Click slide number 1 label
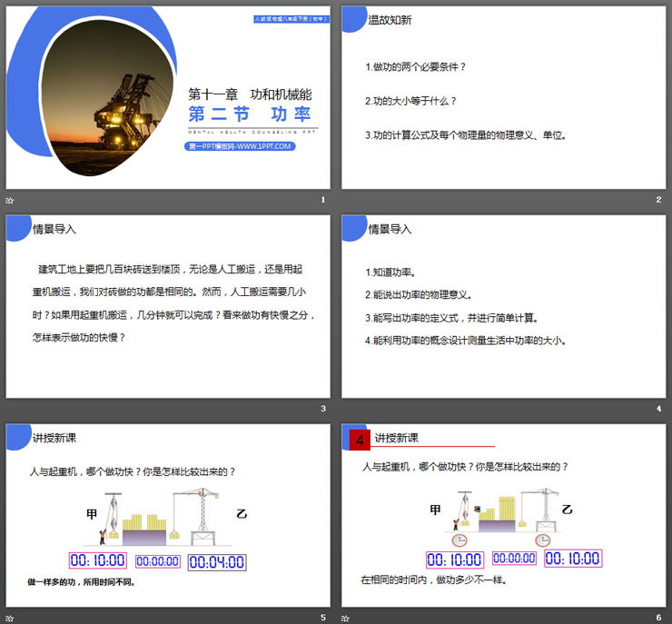 323,199
